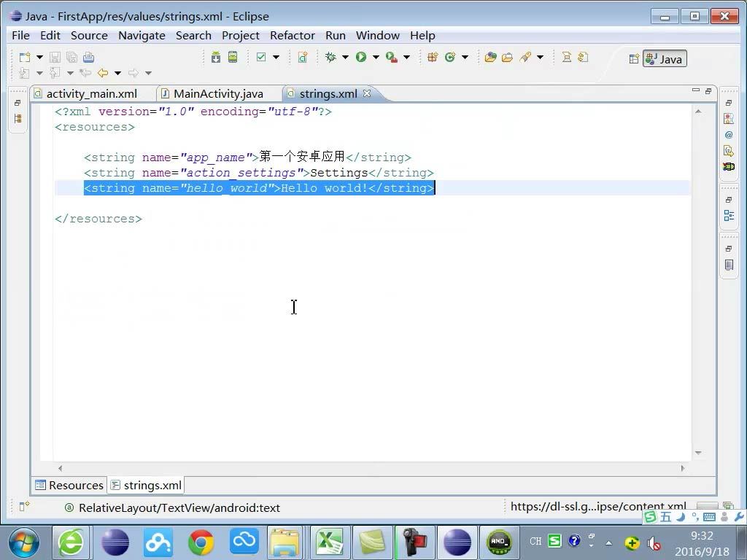Select the Java perspective button
The width and height of the screenshot is (747, 560).
pos(665,58)
